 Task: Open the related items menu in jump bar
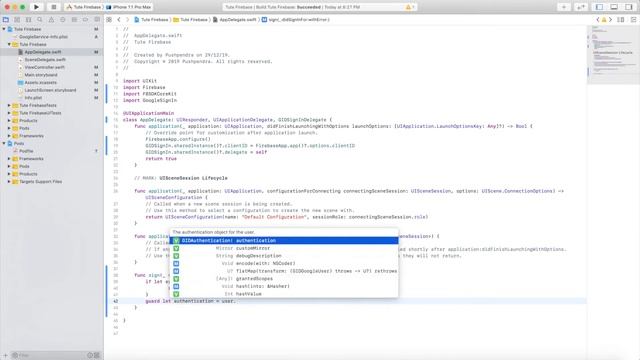(109, 20)
